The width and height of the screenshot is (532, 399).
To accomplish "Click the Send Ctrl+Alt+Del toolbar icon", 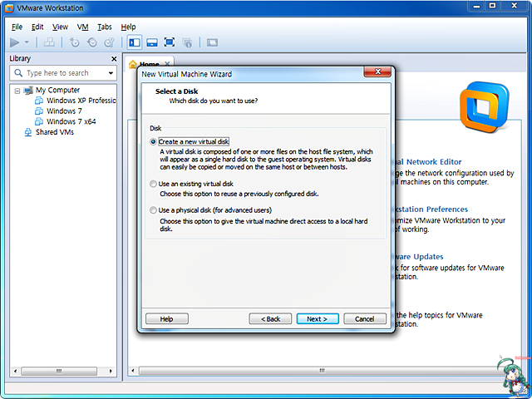I will click(49, 42).
